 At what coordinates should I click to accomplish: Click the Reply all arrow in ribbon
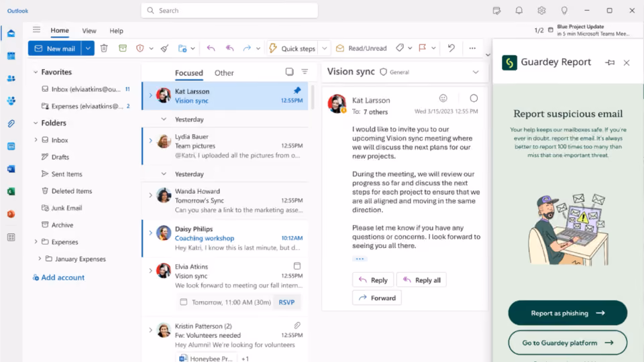[x=229, y=48]
